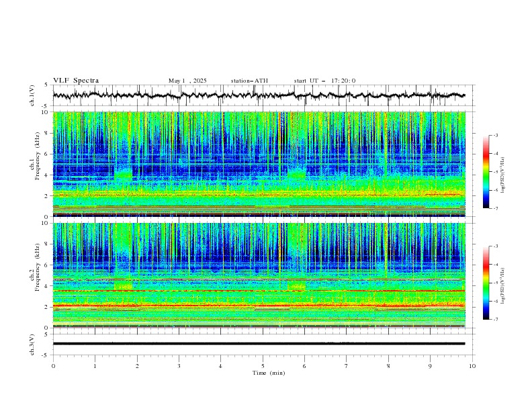Click the time axis tick label '2'
This screenshot has width=532, height=411.
(137, 366)
